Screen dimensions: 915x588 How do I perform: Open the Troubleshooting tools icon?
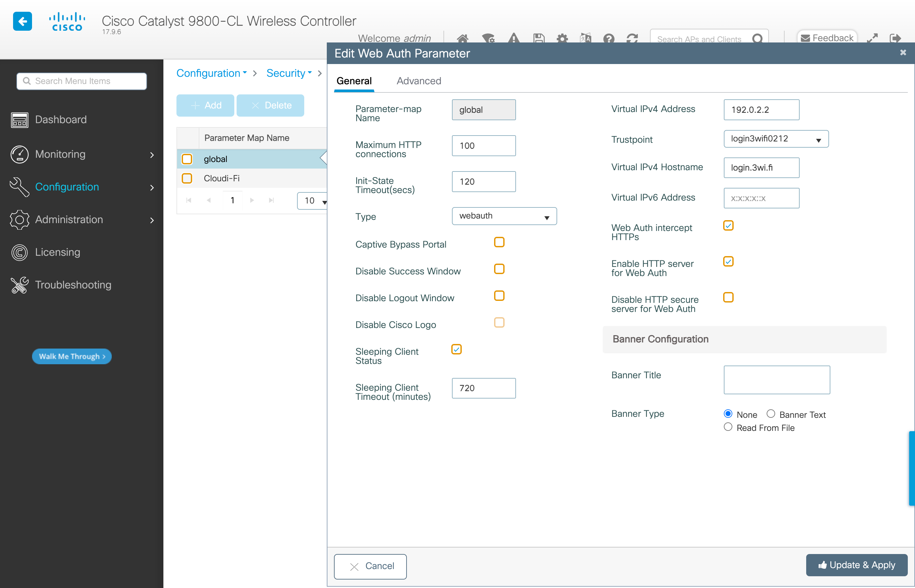(x=19, y=285)
